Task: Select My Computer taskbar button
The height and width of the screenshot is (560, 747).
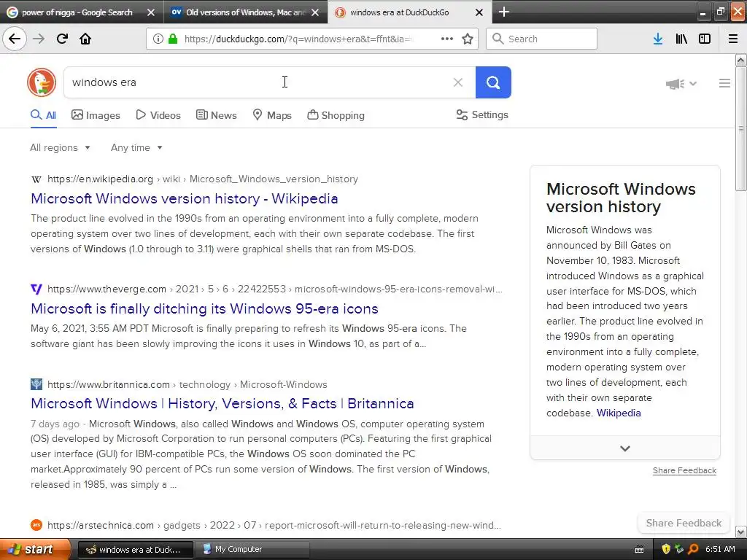Action: [252, 550]
